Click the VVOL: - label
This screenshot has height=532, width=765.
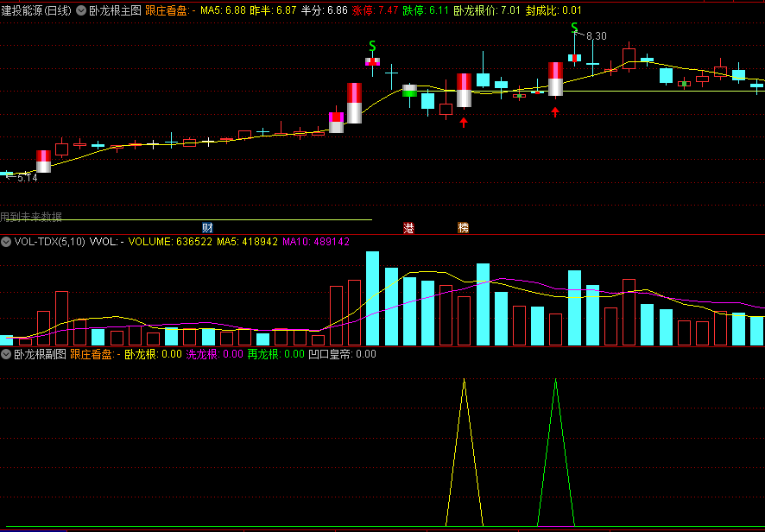point(107,242)
